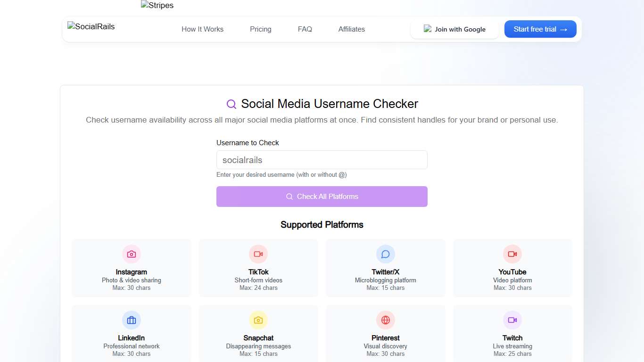Click the TikTok video camera icon
Screen dimensions: 644x362
point(258,254)
